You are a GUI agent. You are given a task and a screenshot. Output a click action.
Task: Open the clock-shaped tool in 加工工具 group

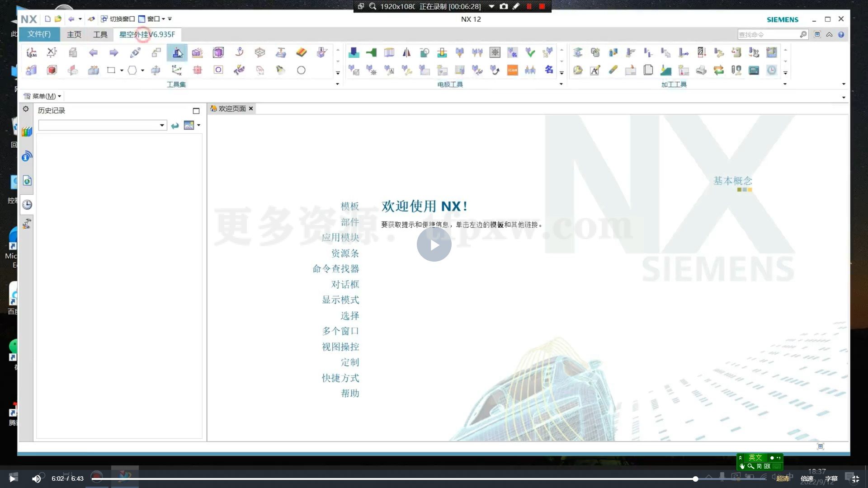point(771,70)
